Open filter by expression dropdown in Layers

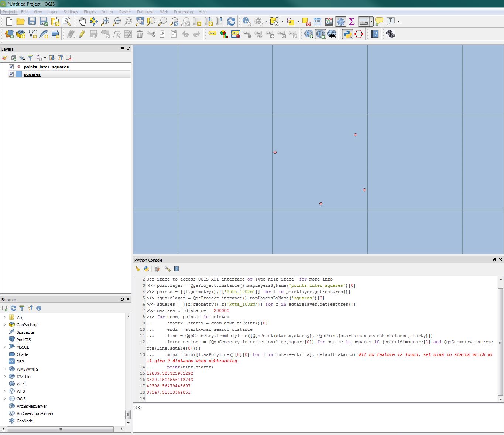click(45, 58)
